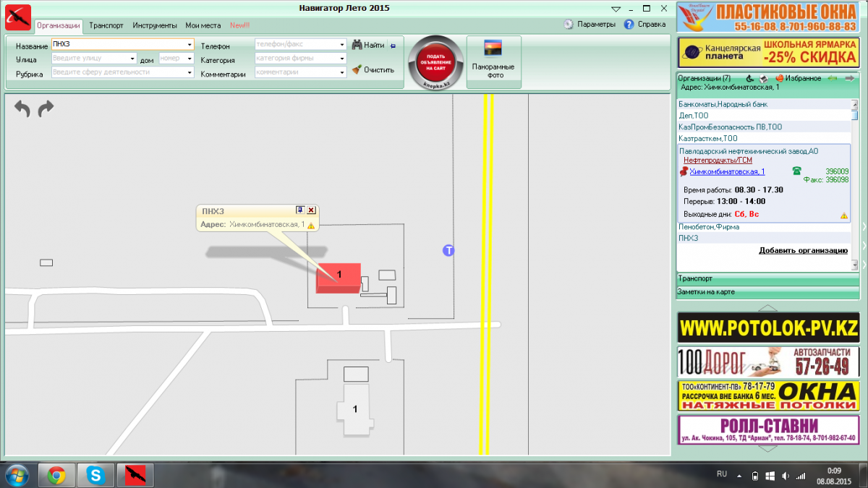Close the ПНХЗ map tooltip
Image resolution: width=868 pixels, height=488 pixels.
pos(312,210)
